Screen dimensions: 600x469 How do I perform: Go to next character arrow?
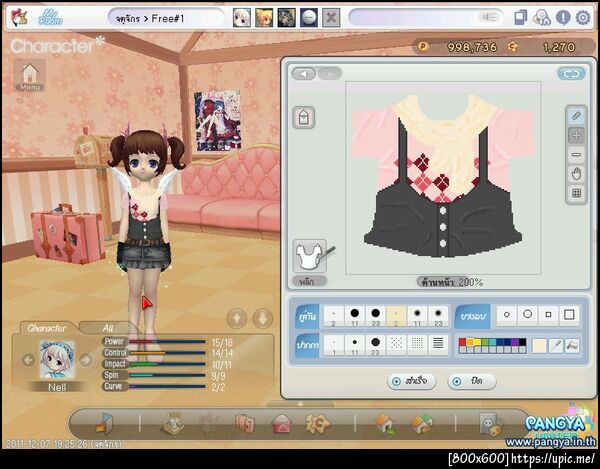(86, 360)
